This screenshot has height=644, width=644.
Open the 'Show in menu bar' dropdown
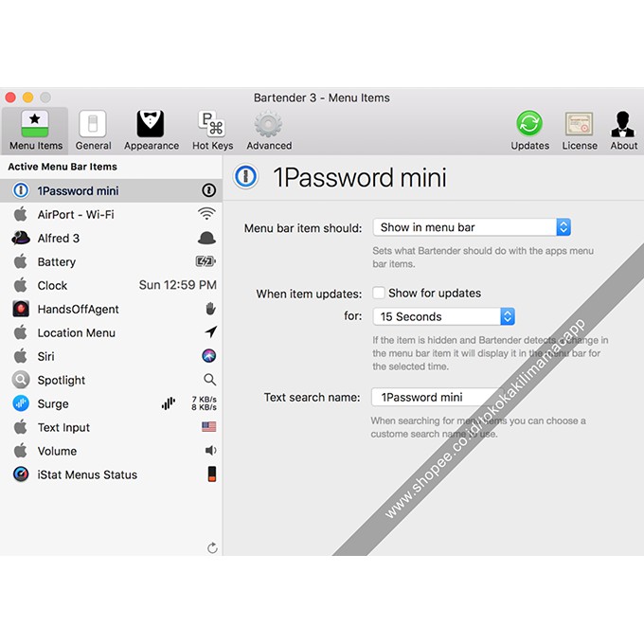click(472, 227)
